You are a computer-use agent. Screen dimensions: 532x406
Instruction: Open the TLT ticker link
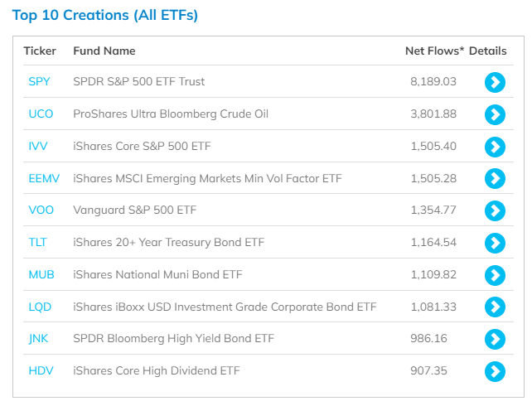pos(37,242)
